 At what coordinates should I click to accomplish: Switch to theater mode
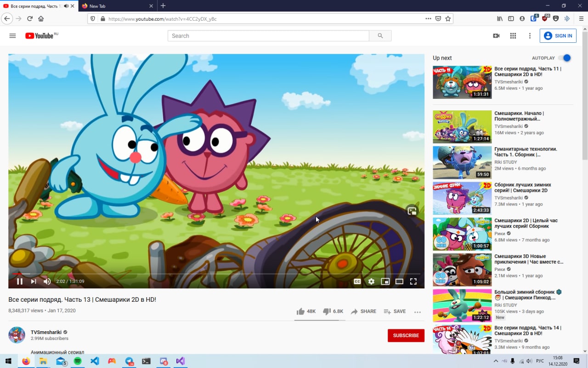point(399,282)
